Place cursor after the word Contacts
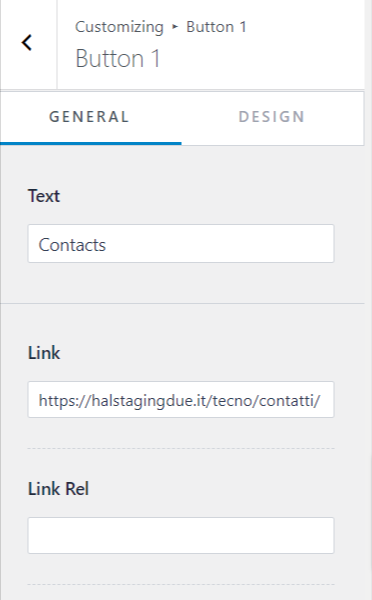The height and width of the screenshot is (600, 372). tap(107, 245)
